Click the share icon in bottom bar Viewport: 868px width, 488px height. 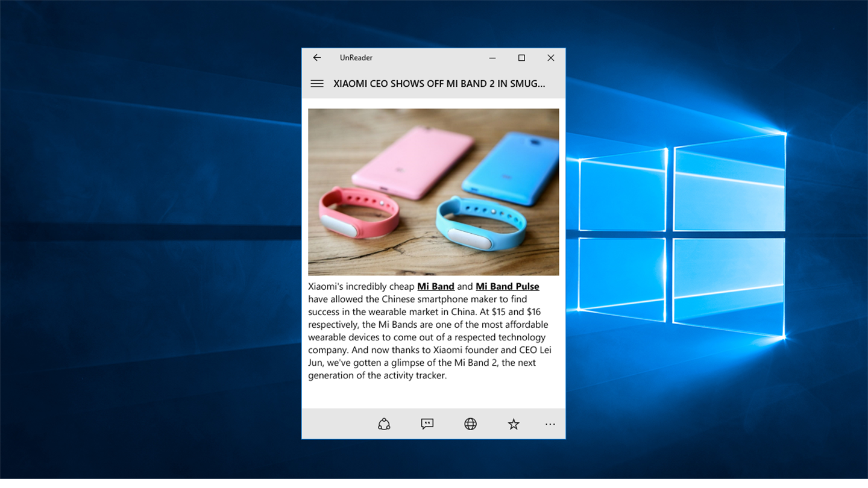point(384,424)
